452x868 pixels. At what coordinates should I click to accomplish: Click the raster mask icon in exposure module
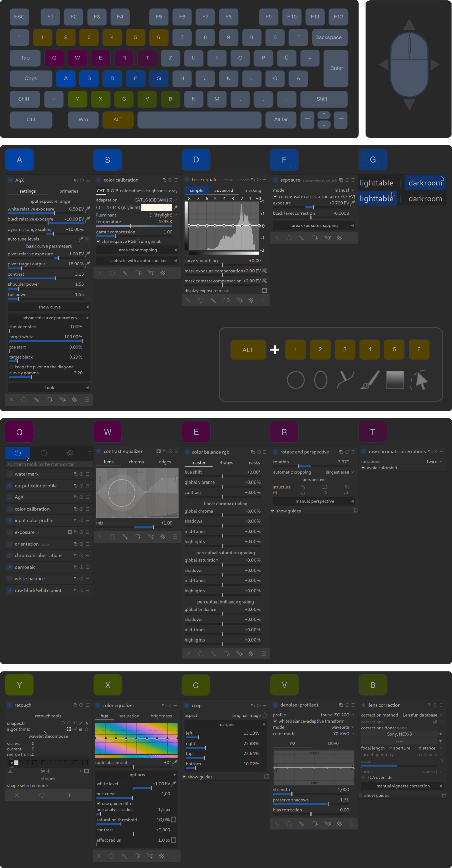point(339,238)
